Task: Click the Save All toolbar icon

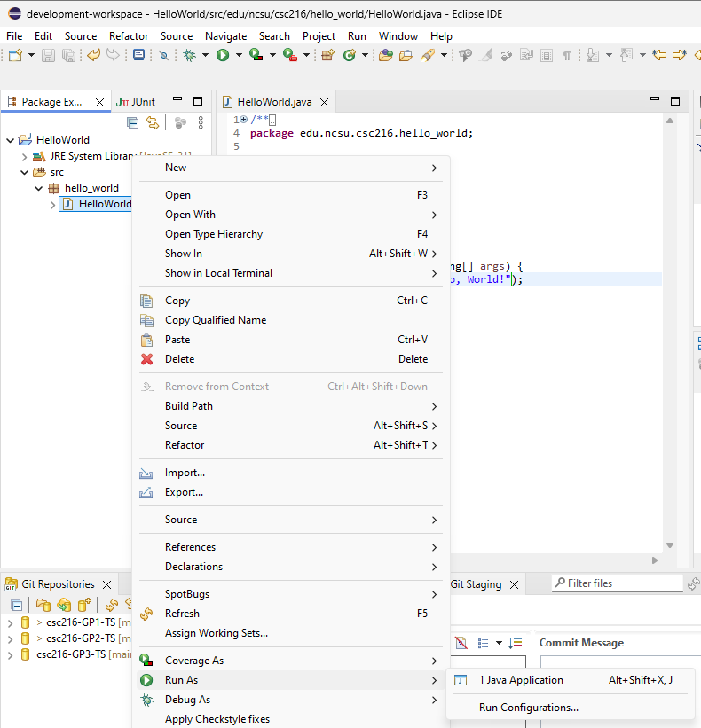Action: [68, 55]
